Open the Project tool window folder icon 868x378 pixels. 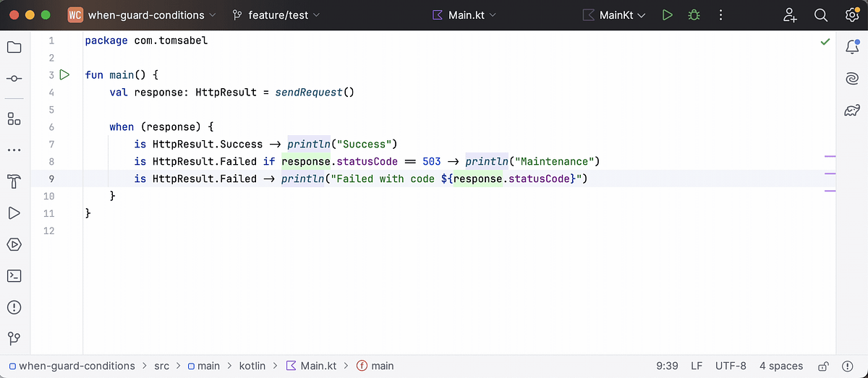[x=14, y=48]
